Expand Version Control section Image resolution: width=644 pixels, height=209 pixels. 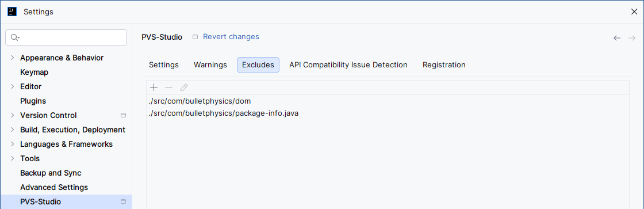click(12, 115)
